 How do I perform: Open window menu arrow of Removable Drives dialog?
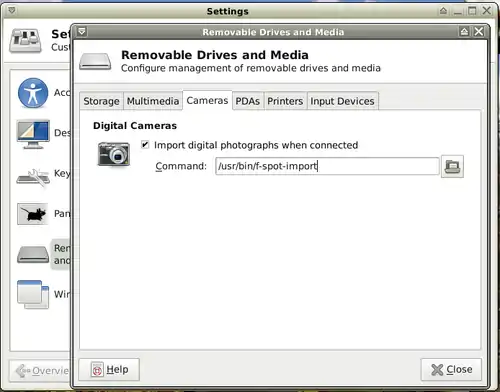pos(82,32)
